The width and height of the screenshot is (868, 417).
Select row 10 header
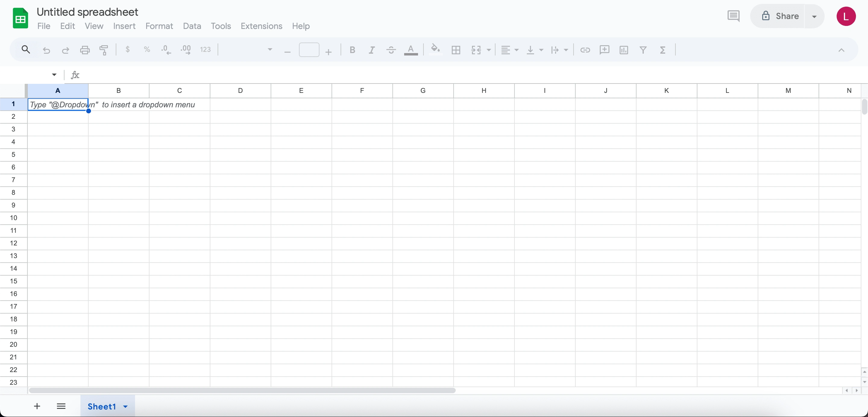(x=14, y=218)
